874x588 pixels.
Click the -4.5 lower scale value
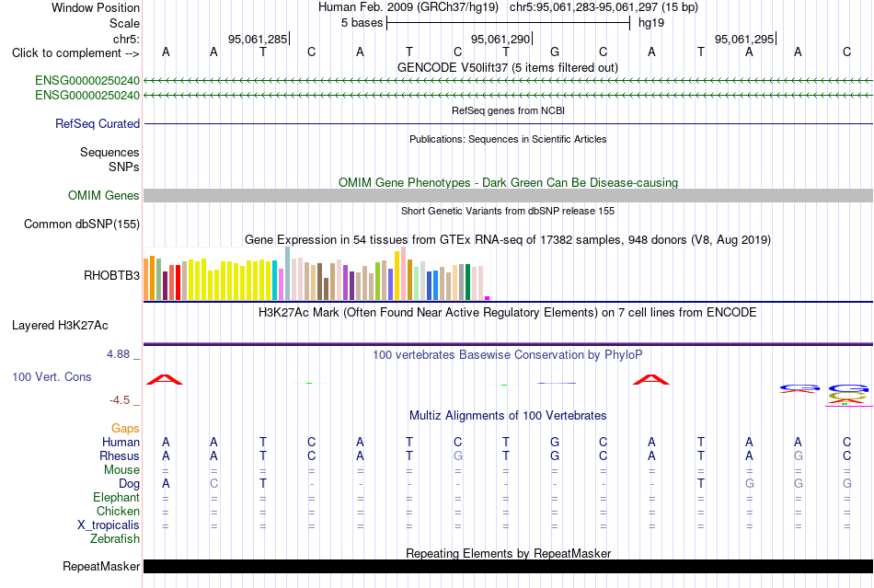(x=120, y=400)
